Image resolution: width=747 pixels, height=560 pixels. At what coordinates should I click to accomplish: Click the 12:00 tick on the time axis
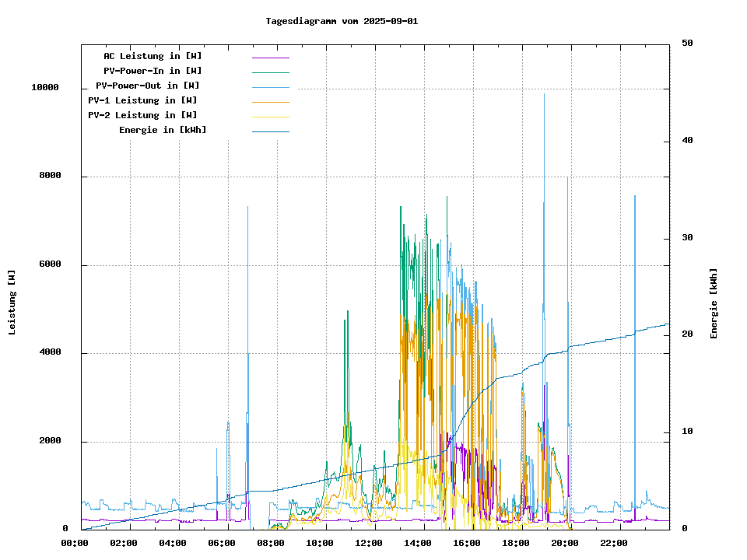click(368, 543)
